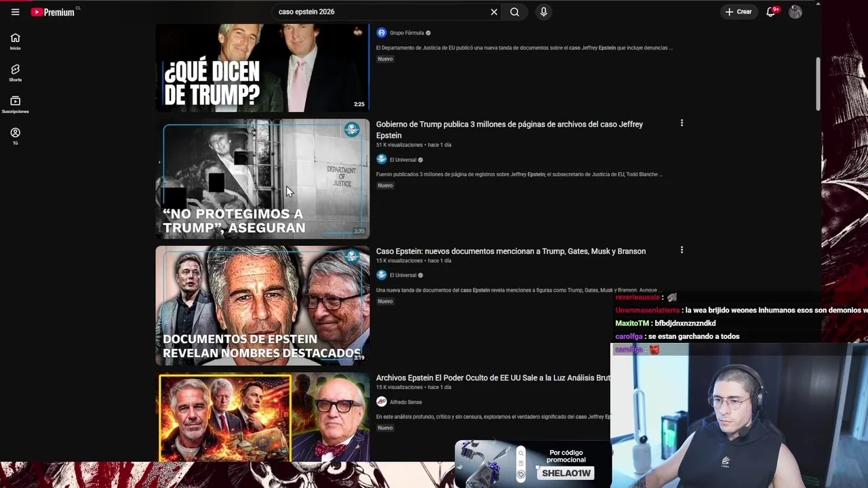Image resolution: width=868 pixels, height=488 pixels.
Task: Click chat user Unwnmasenlatierra message
Action: [x=741, y=310]
